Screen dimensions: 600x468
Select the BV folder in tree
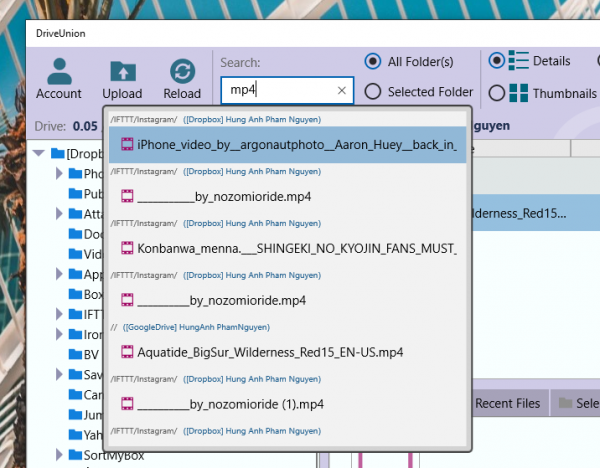[84, 354]
